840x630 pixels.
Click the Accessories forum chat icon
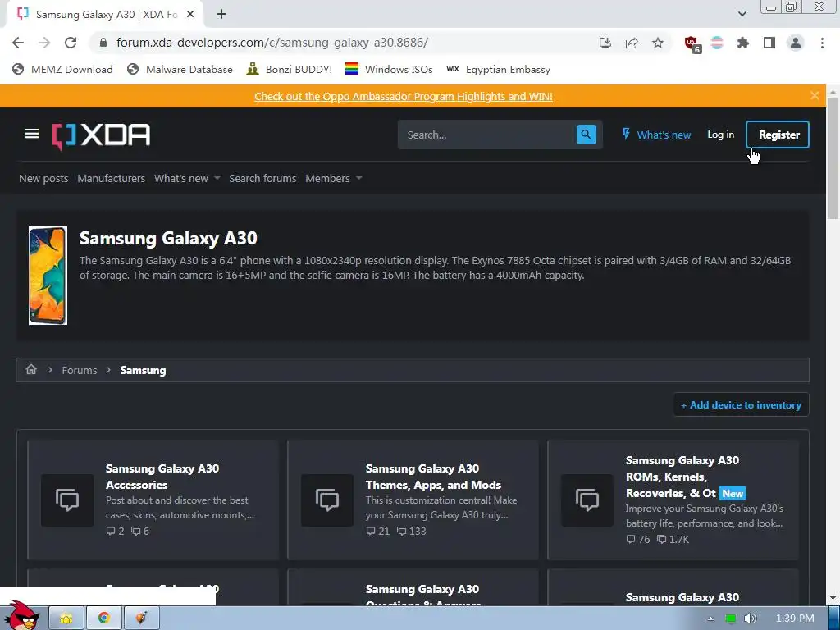pos(67,500)
